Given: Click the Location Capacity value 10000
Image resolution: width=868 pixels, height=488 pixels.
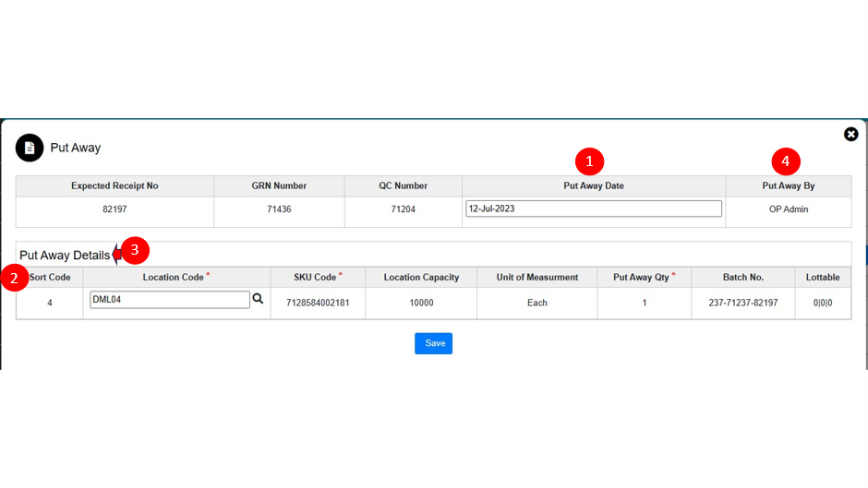Looking at the screenshot, I should coord(421,303).
